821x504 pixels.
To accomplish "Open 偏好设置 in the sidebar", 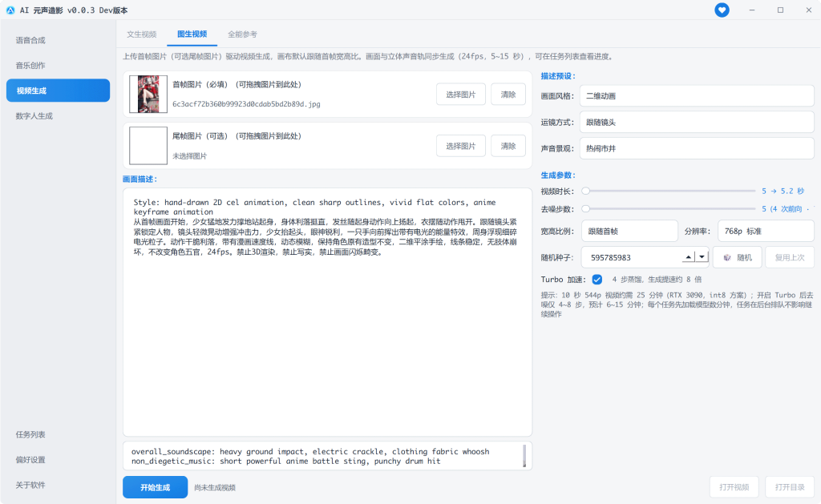I will tap(58, 459).
